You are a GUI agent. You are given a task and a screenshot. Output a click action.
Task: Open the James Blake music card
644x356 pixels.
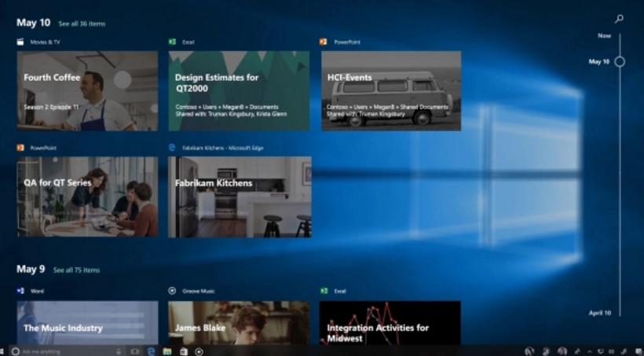point(239,323)
